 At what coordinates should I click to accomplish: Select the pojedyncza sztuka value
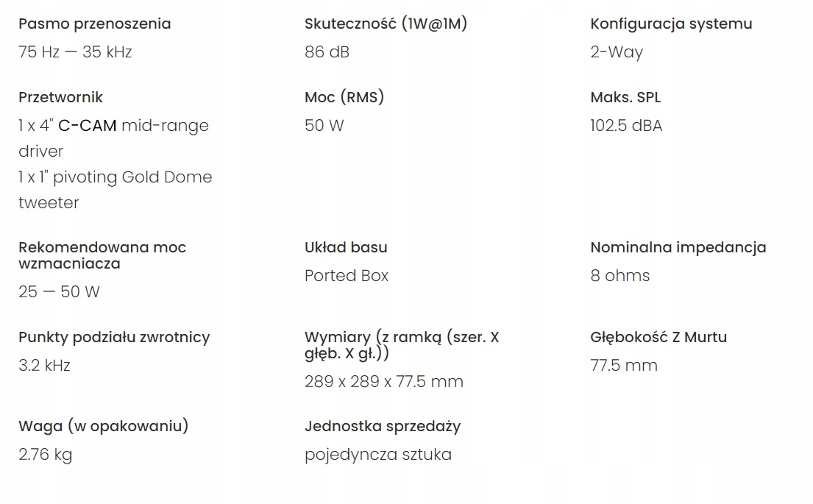click(x=378, y=455)
